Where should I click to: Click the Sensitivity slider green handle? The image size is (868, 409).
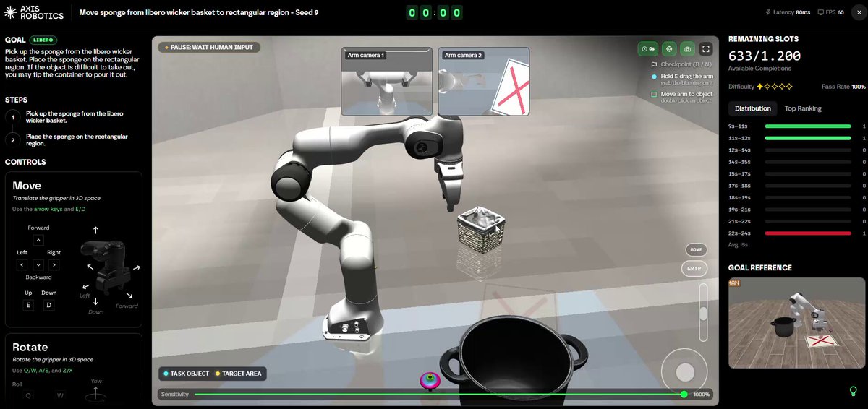(x=684, y=394)
